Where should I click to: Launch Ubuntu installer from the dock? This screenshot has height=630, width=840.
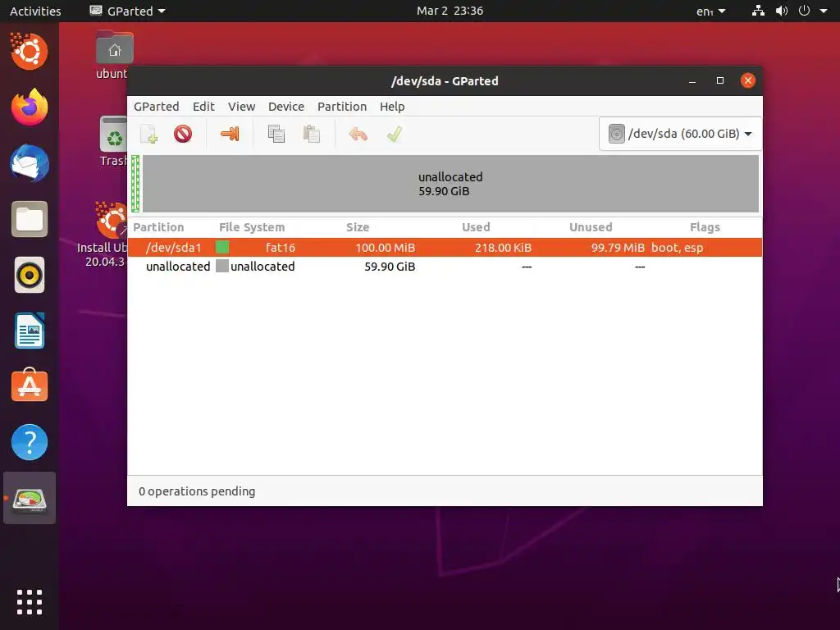click(30, 52)
